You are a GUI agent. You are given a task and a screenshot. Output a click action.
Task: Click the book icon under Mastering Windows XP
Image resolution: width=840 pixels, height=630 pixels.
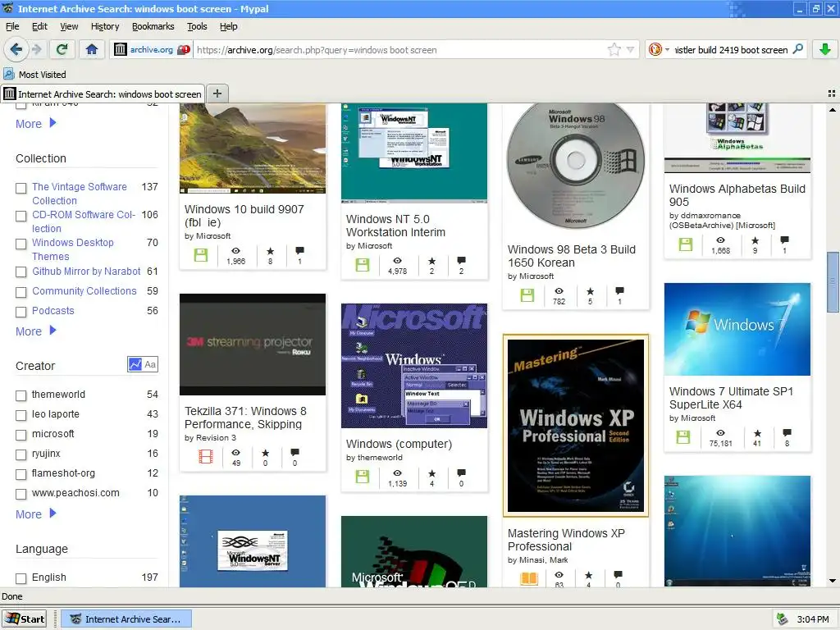[x=529, y=579]
